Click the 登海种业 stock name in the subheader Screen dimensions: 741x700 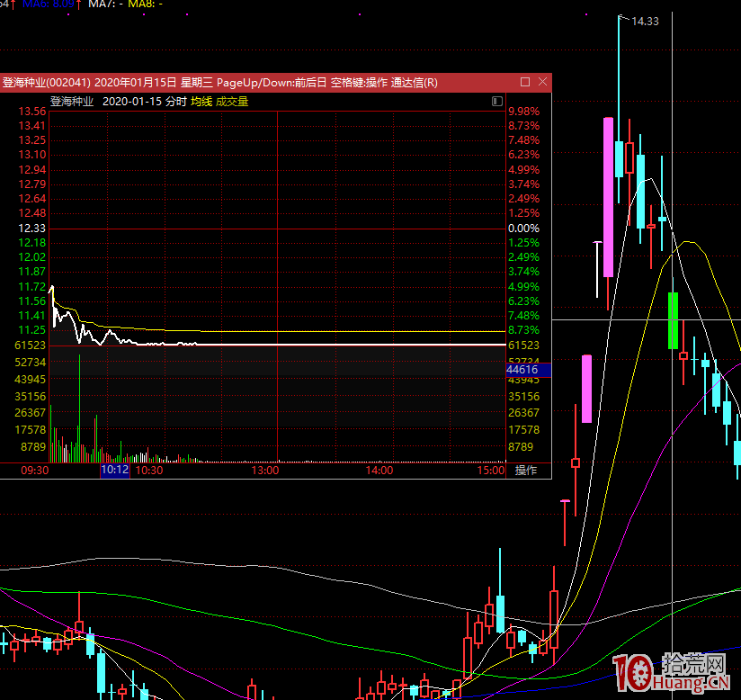(72, 102)
